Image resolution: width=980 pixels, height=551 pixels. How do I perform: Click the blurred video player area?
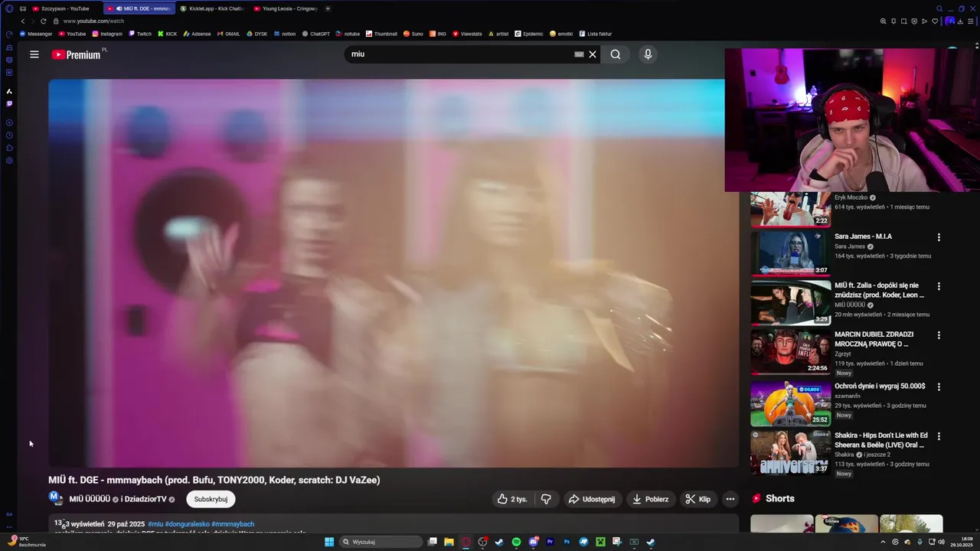(x=394, y=272)
